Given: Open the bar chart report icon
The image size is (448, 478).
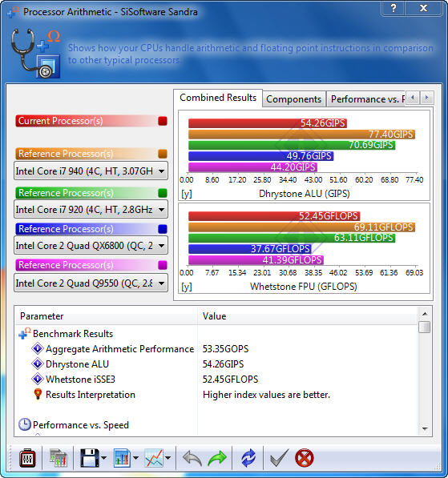Looking at the screenshot, I should (123, 457).
